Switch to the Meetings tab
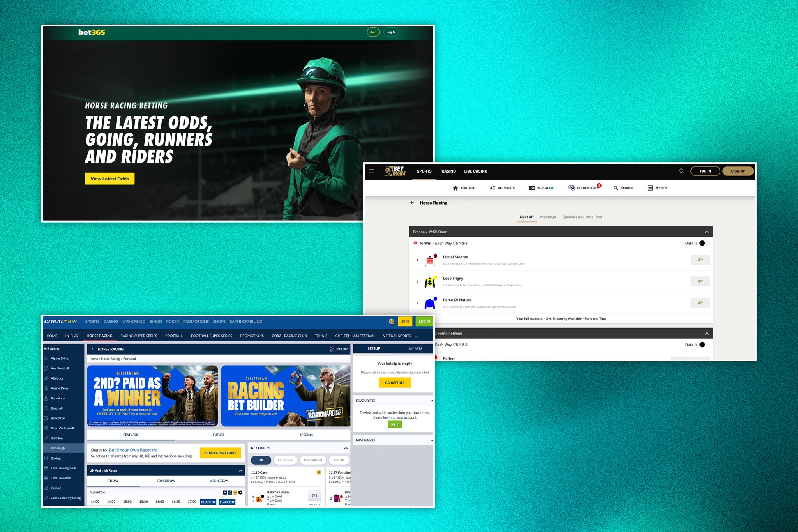 click(548, 217)
